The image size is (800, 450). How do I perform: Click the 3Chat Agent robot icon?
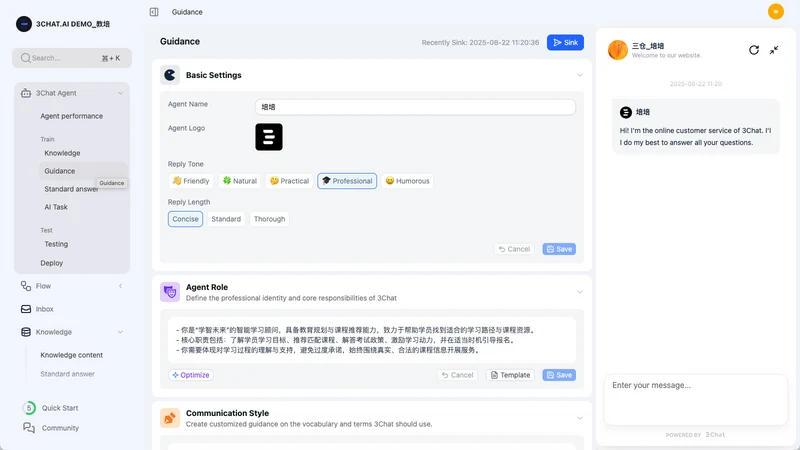(x=26, y=93)
